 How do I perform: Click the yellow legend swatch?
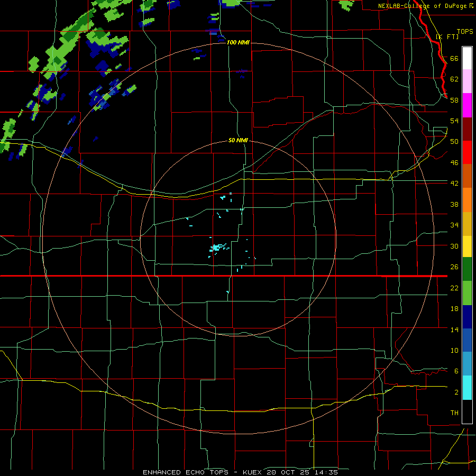467,246
